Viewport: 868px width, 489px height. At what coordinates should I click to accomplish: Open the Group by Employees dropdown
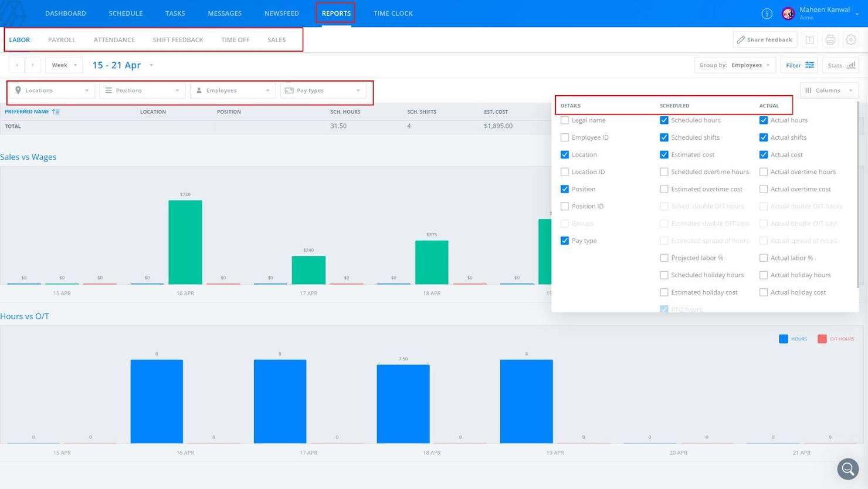coord(735,65)
